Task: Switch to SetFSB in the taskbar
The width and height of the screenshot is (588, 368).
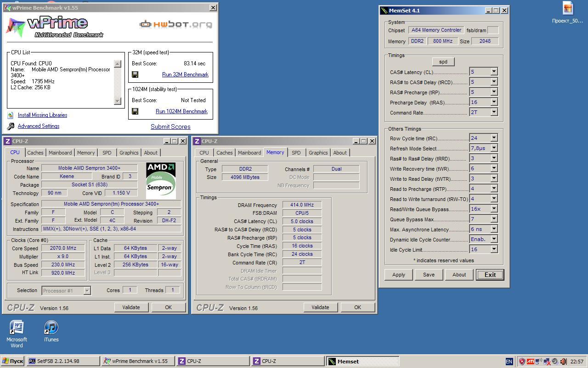Action: pos(63,361)
